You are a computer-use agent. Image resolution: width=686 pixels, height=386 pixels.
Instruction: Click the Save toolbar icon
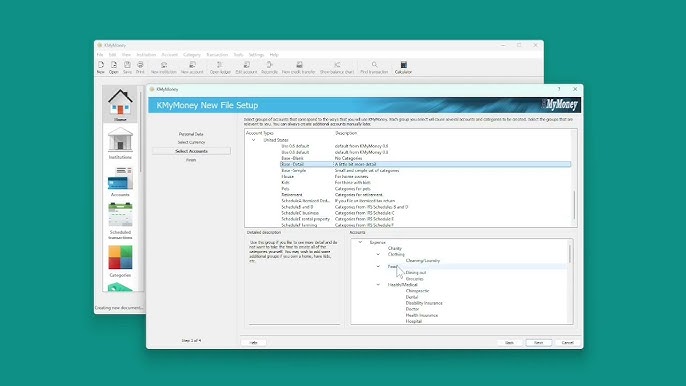coord(127,67)
